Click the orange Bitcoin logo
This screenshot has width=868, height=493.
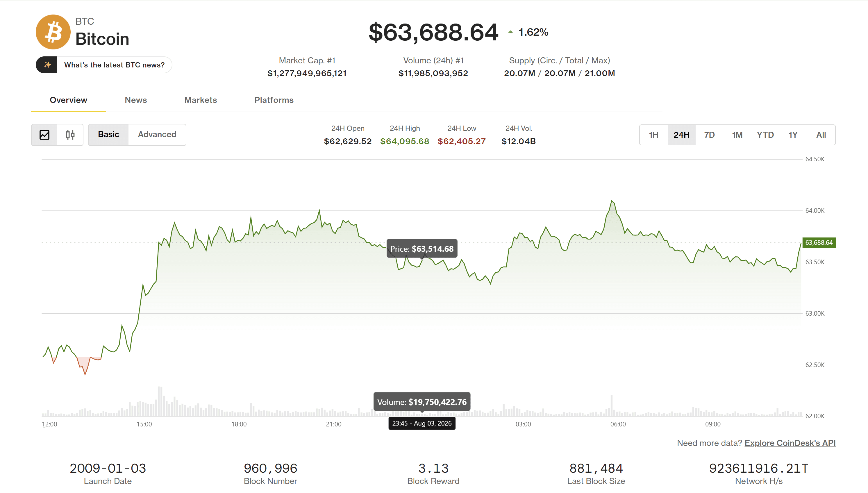point(53,32)
